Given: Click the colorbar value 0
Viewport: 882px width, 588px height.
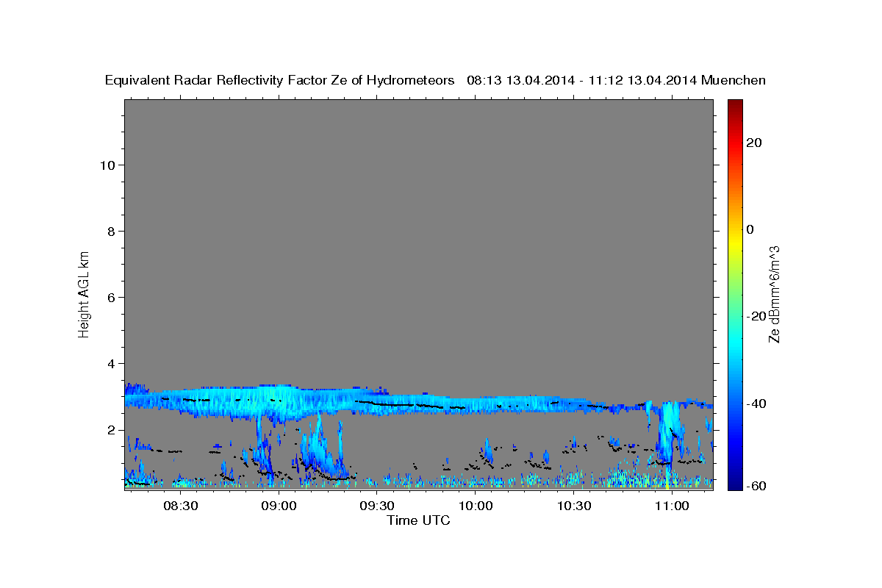Looking at the screenshot, I should [750, 229].
